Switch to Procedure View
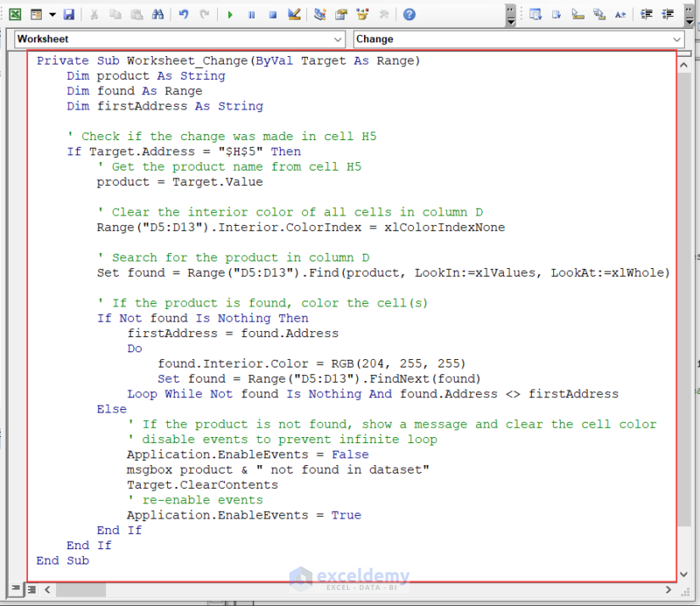 click(15, 589)
